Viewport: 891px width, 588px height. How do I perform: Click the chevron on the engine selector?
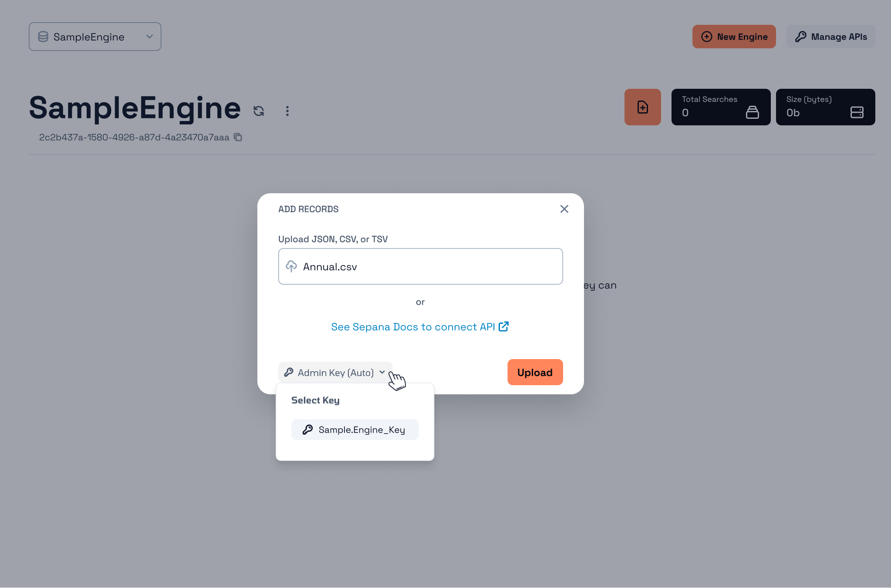click(x=149, y=37)
